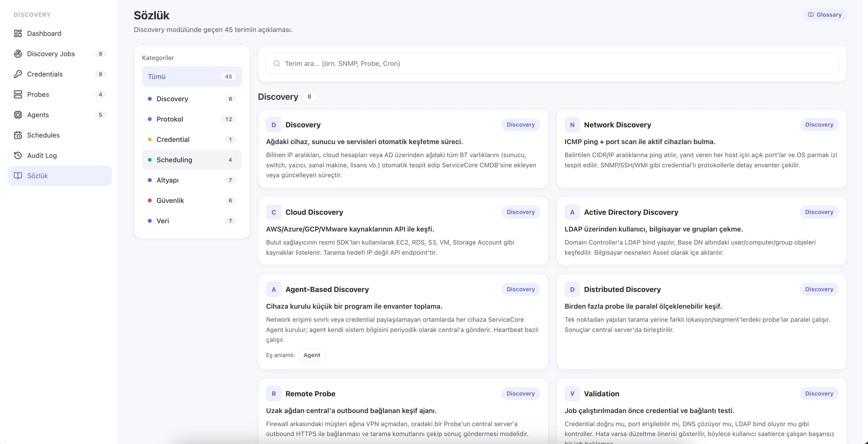Click the Network Discovery card title
868x444 pixels.
click(617, 125)
